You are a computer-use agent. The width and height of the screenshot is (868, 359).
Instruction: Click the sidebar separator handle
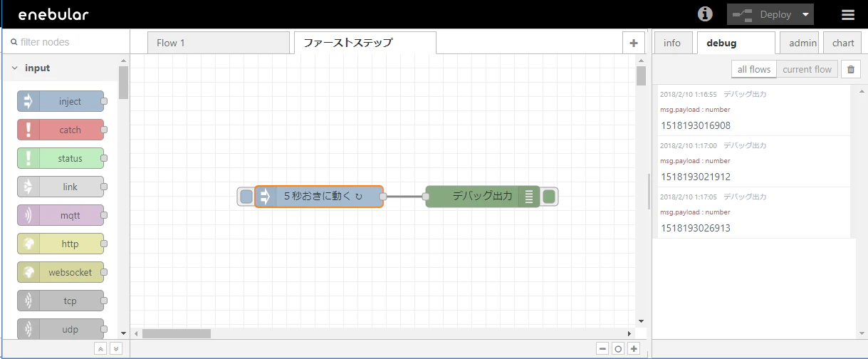coord(649,191)
